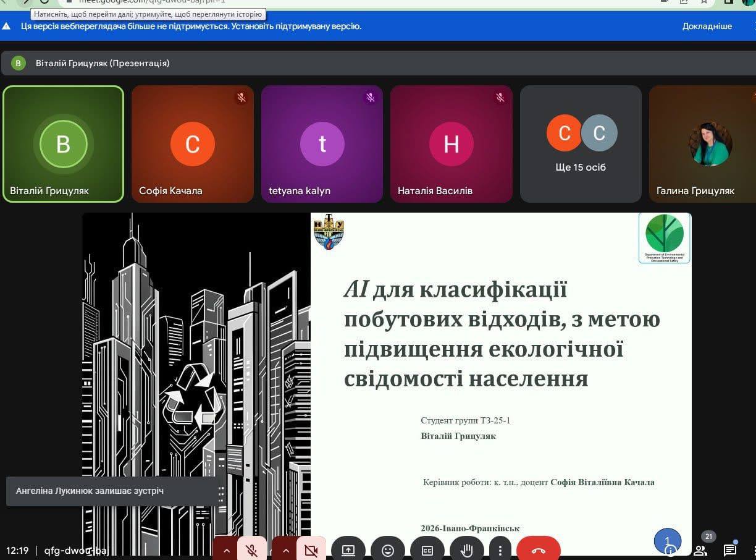756x560 pixels.
Task: Click meeting code qfg-dwou-baj text
Action: (x=76, y=550)
